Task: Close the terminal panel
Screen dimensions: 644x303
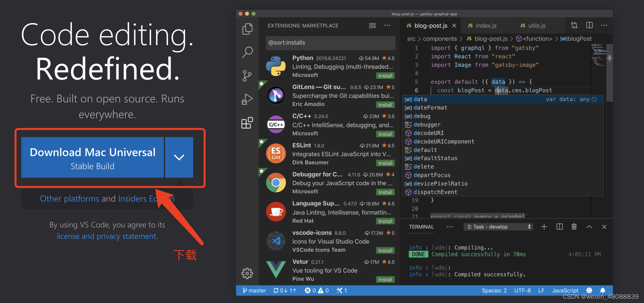Action: [604, 226]
